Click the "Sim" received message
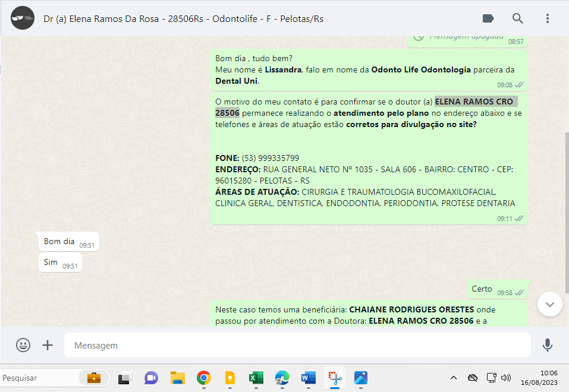The height and width of the screenshot is (392, 569). coord(60,262)
